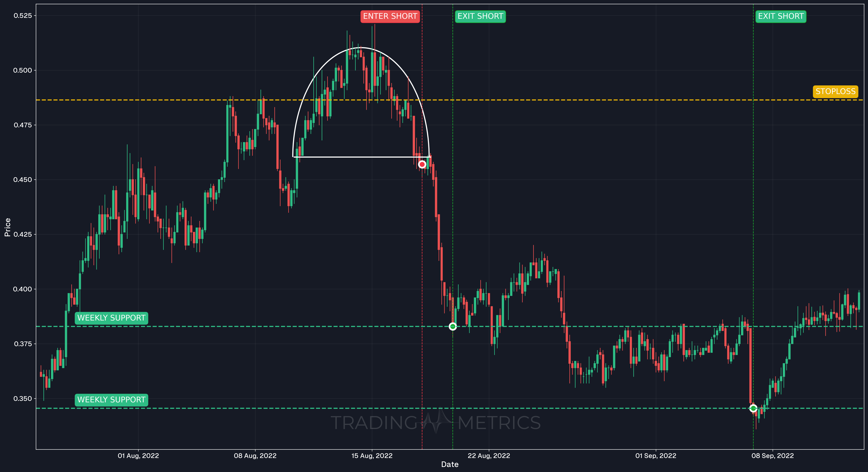
Task: Click the 01 Aug, 2022 date label
Action: [138, 456]
